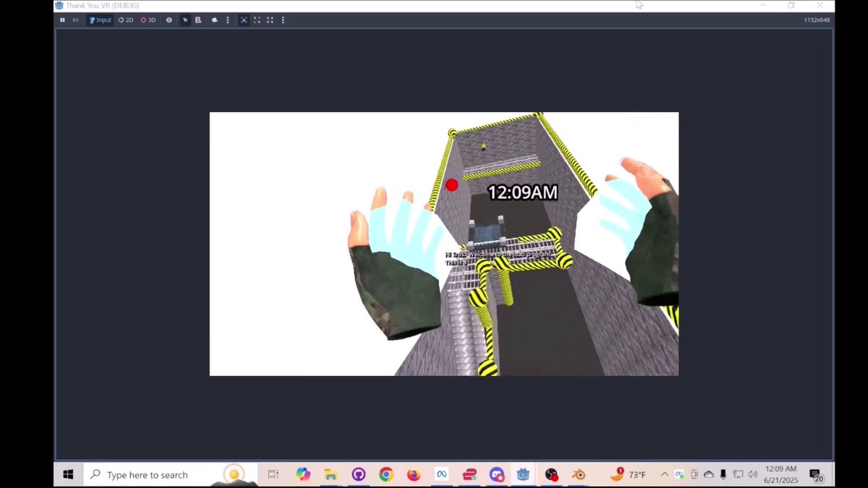
Task: Click the keep-aspect fullscreen expand button
Action: (258, 20)
